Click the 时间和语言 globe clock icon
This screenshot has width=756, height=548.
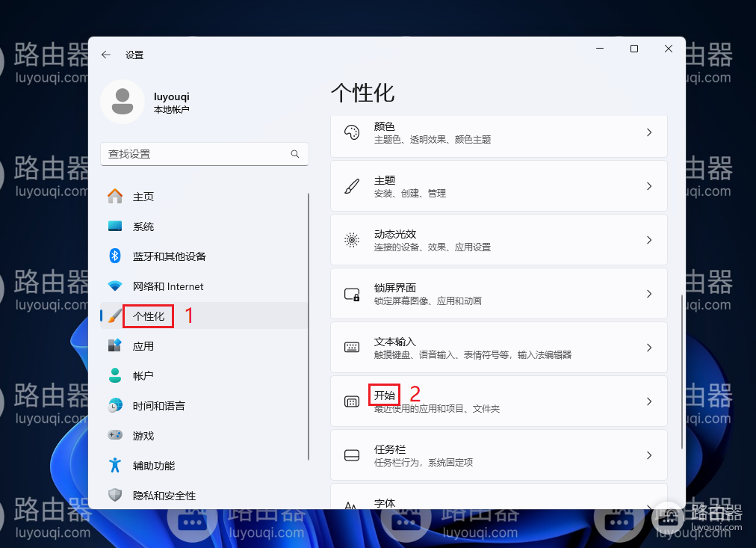point(115,406)
